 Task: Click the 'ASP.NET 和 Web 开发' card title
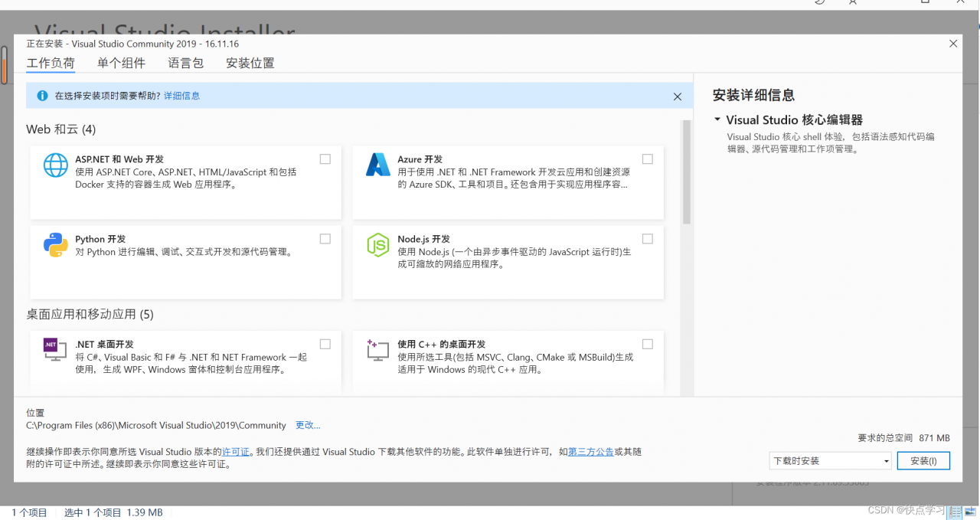click(x=119, y=159)
